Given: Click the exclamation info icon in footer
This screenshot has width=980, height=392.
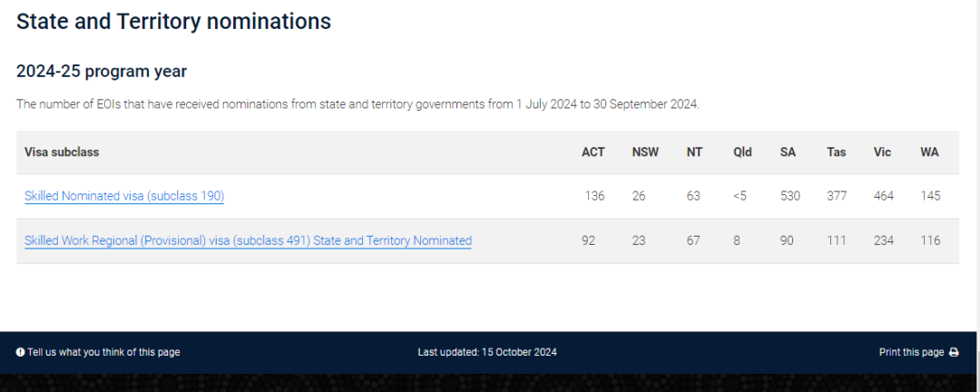Looking at the screenshot, I should point(21,352).
